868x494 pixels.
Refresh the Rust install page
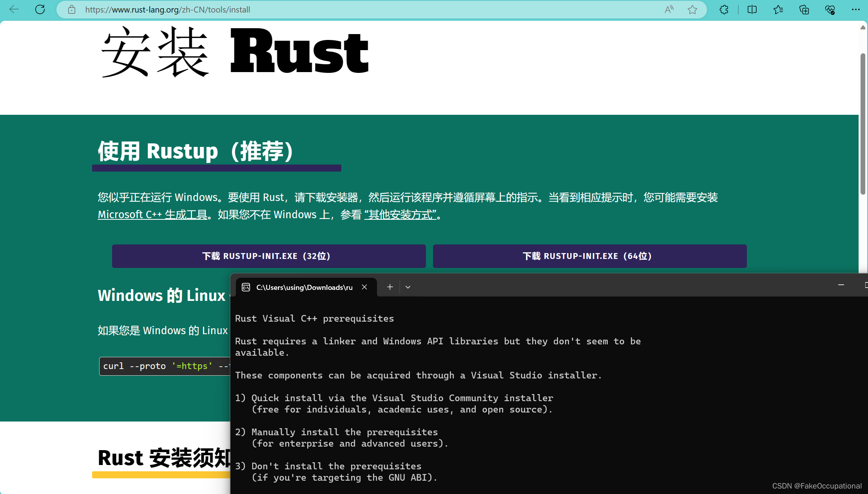tap(40, 9)
